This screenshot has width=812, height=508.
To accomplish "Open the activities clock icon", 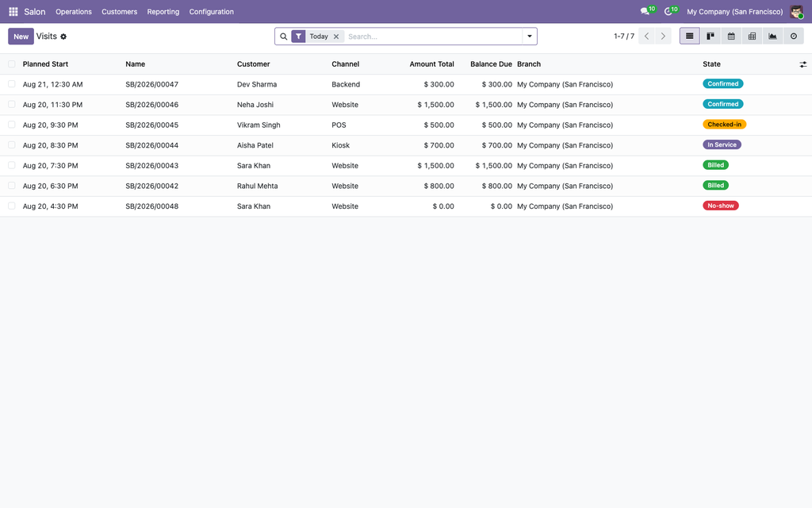I will pyautogui.click(x=668, y=11).
